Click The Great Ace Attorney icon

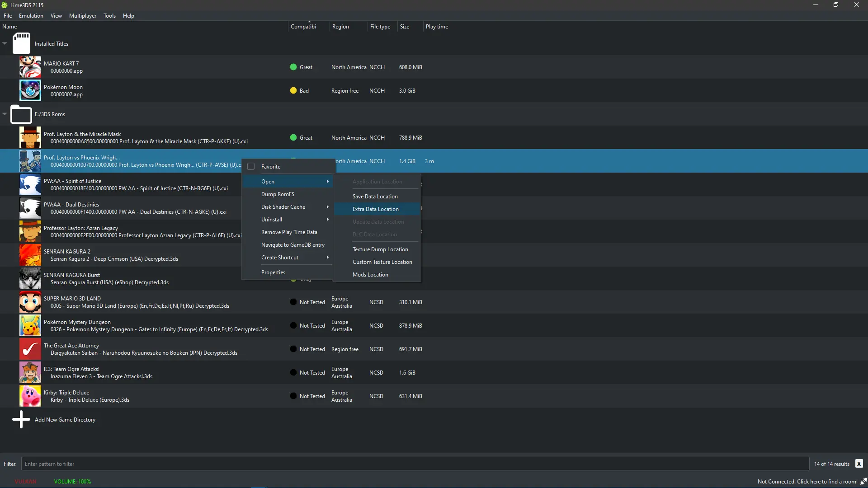pyautogui.click(x=30, y=349)
